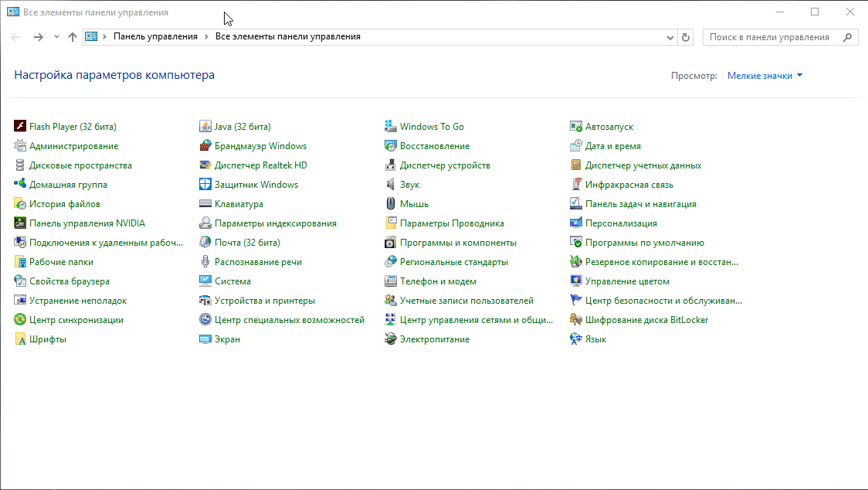Open the Java (32 бита) coffee-cup icon
The height and width of the screenshot is (490, 868).
coord(205,127)
